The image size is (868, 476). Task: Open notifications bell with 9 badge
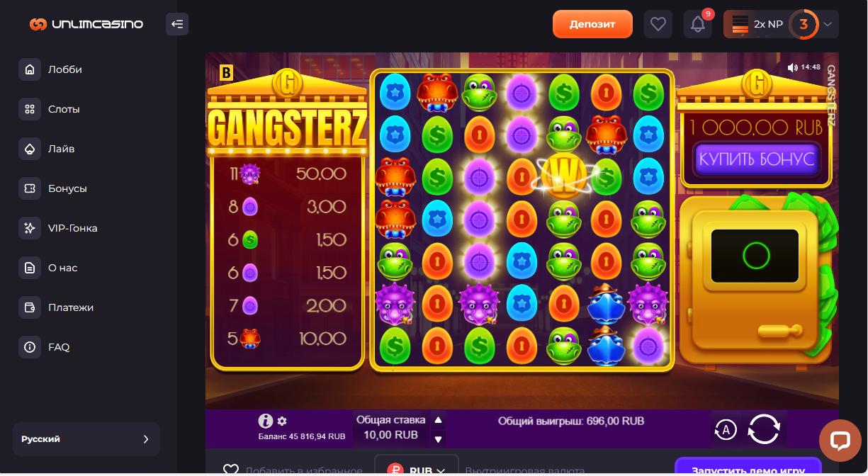(698, 24)
